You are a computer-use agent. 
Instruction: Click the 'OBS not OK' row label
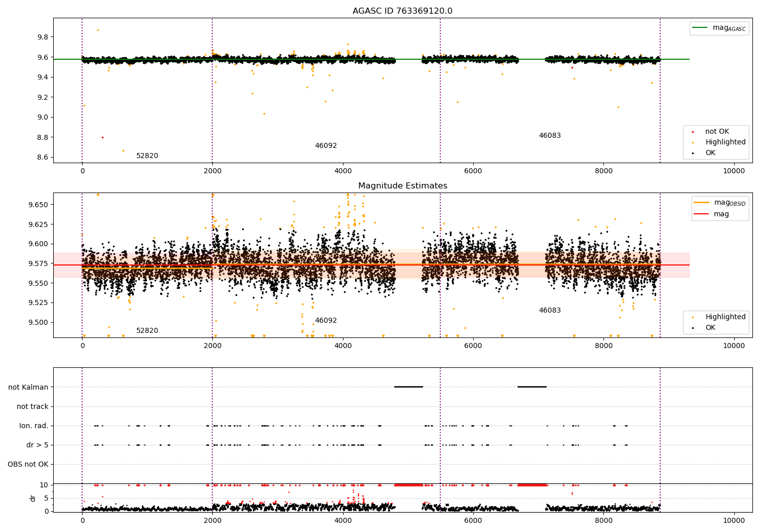coord(28,465)
